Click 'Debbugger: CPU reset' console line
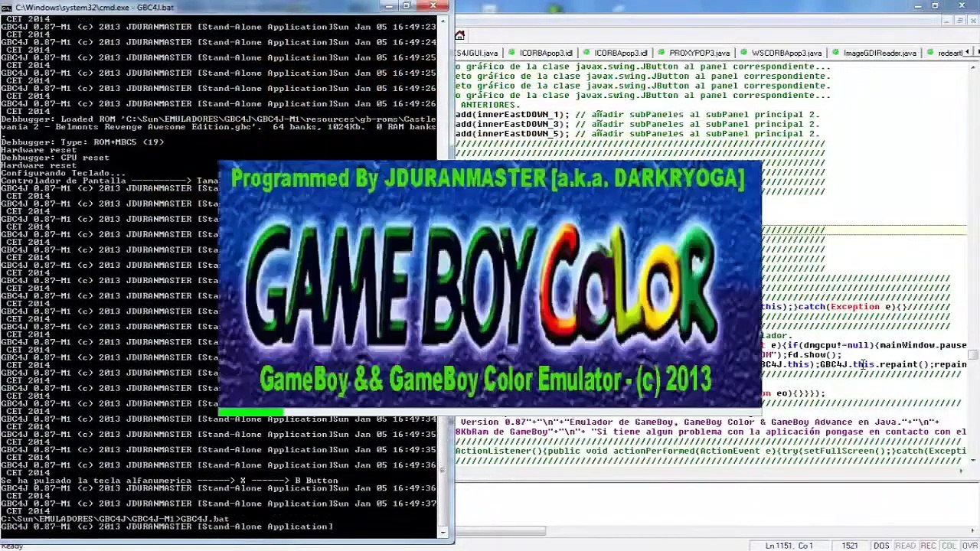Screen dimensions: 980x551 55,158
